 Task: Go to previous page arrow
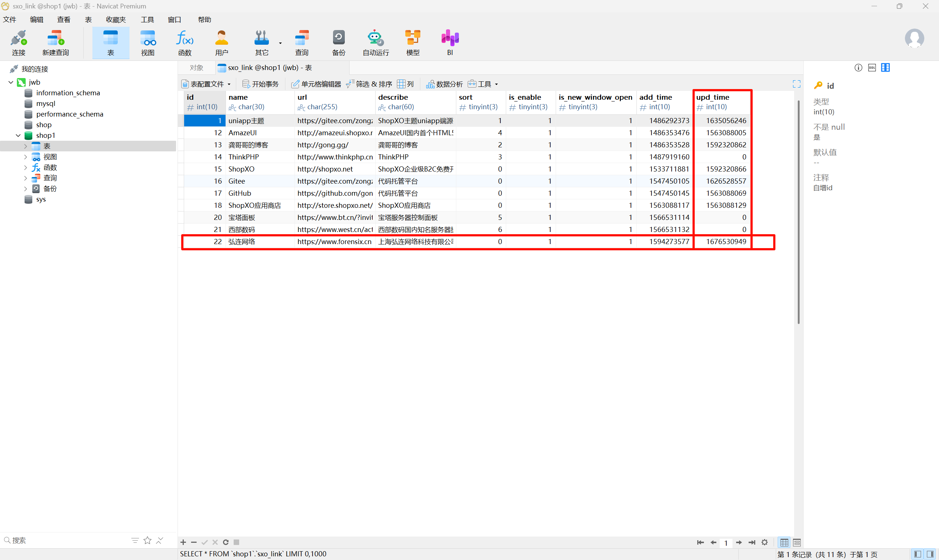[x=713, y=542]
